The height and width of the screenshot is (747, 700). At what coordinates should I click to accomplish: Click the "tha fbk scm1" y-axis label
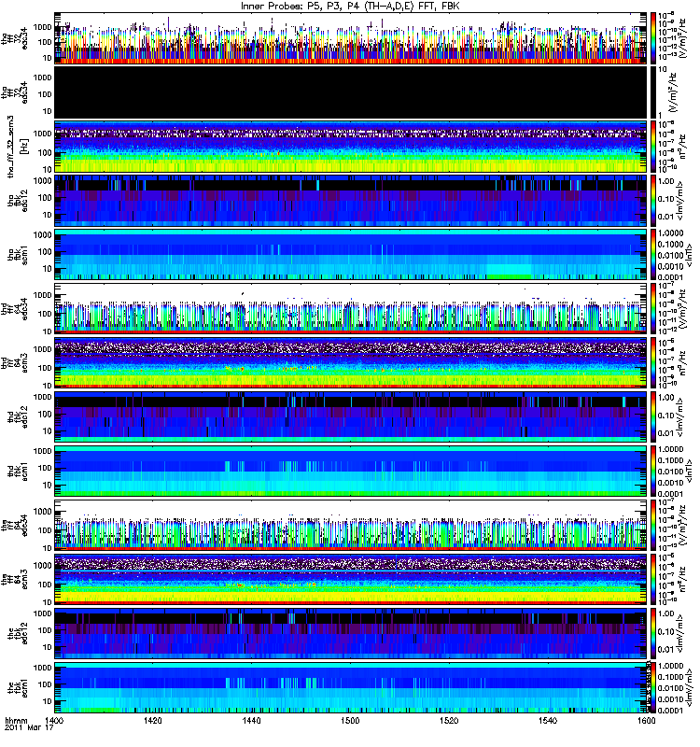pos(18,254)
